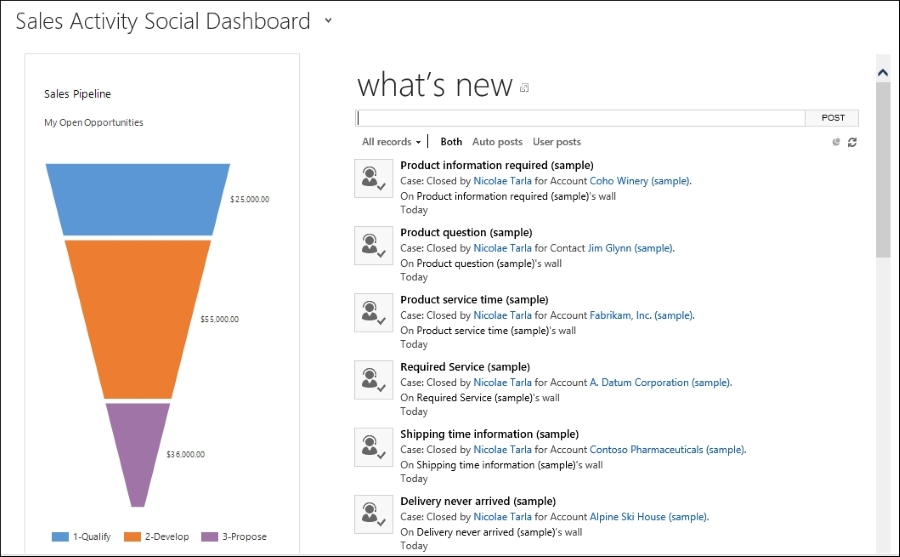Click case icon for Shipping time information

click(374, 447)
